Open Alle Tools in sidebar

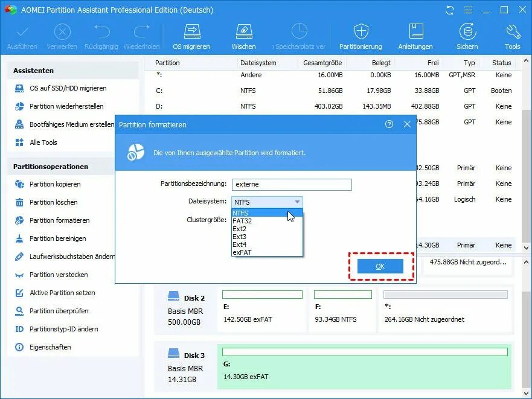click(36, 142)
